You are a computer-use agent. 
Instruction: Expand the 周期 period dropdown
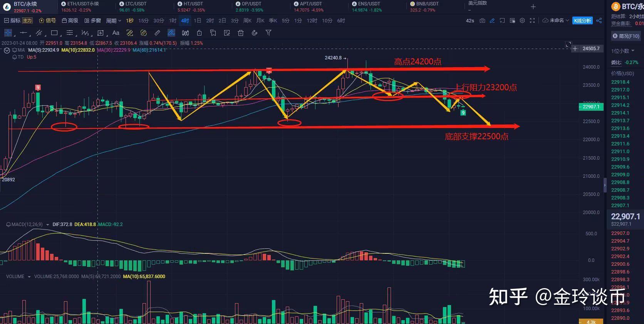coord(114,20)
